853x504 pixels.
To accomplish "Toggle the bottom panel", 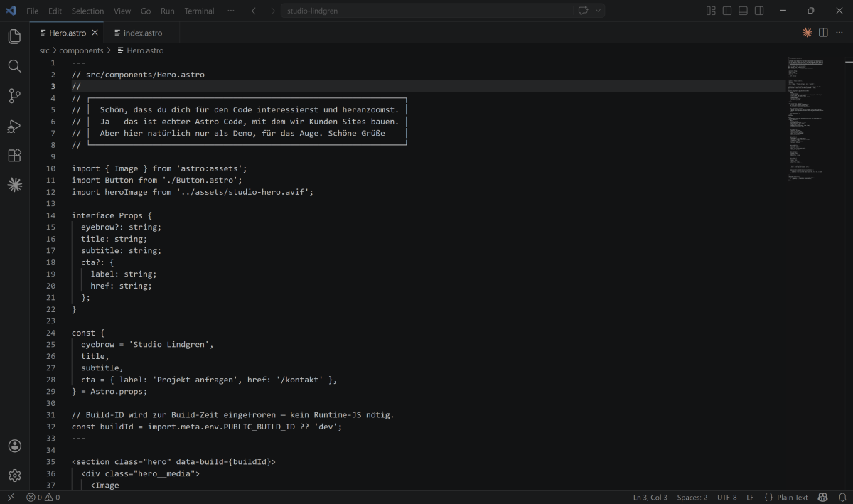I will [x=743, y=11].
